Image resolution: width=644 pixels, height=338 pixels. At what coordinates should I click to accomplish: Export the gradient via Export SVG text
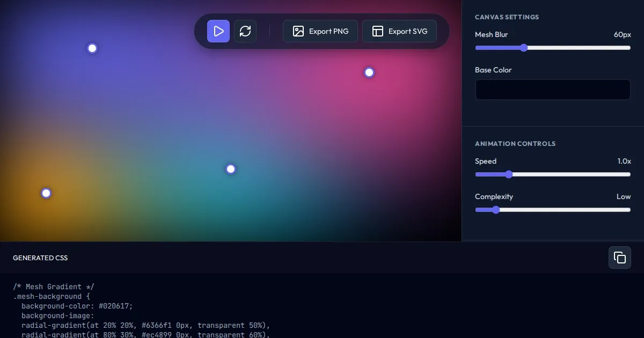tap(408, 31)
